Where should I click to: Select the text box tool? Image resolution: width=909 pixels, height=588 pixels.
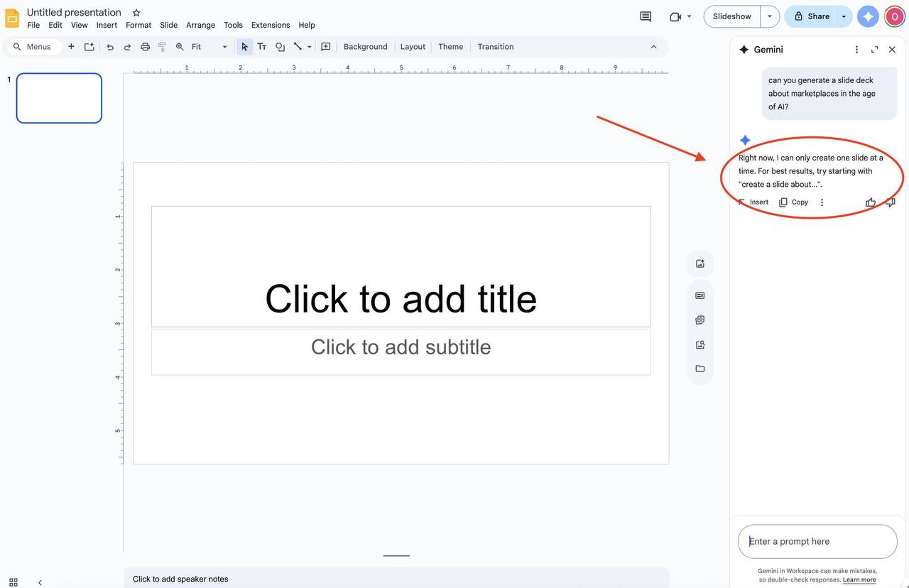262,47
